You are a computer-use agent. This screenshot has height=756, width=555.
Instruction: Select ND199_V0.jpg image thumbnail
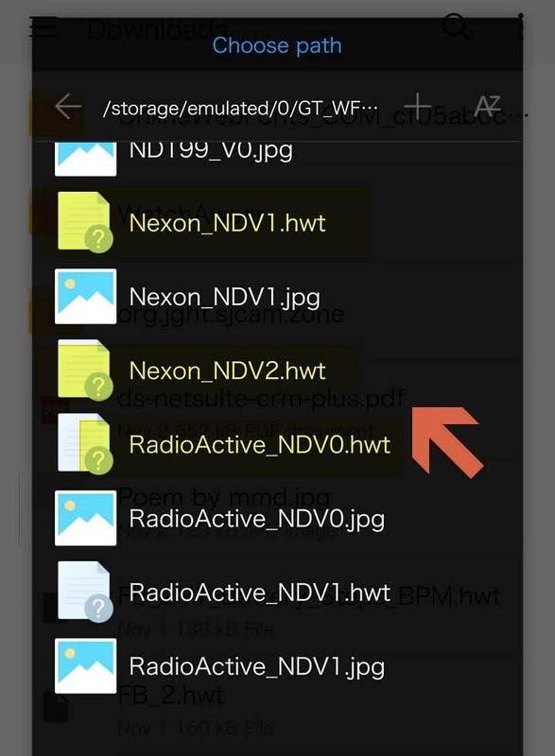[85, 159]
